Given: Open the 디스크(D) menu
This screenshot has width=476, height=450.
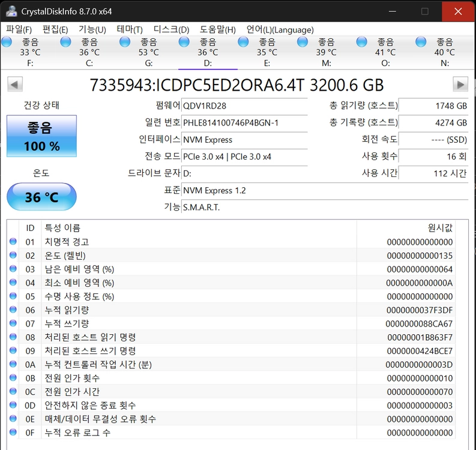Looking at the screenshot, I should pyautogui.click(x=171, y=29).
